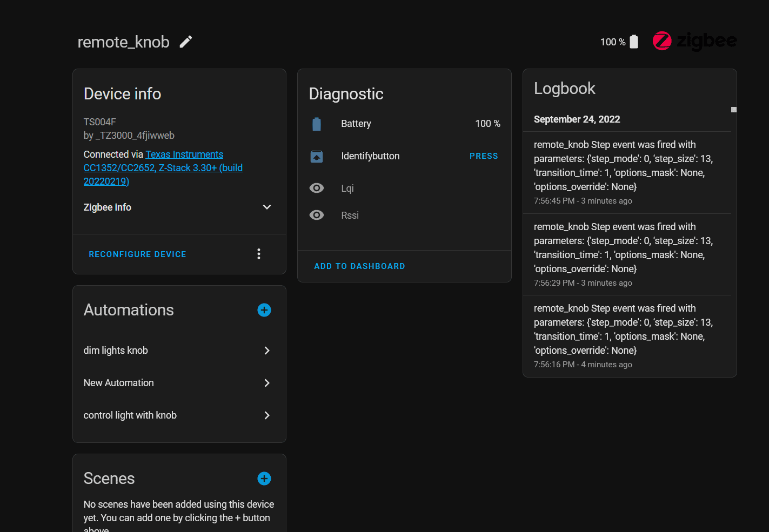Click the Lqi eye icon
The width and height of the screenshot is (769, 532).
pos(317,188)
